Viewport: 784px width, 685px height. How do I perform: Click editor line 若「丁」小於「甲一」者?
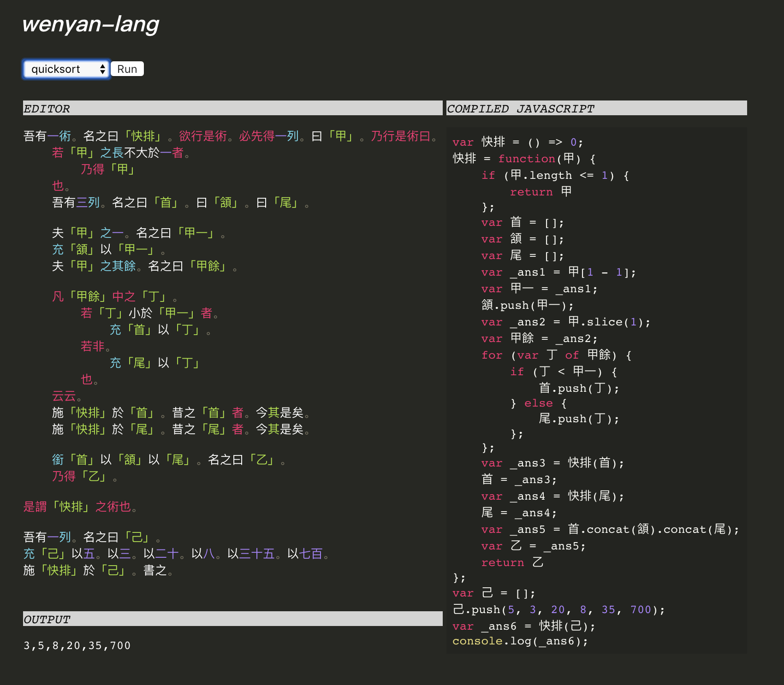(150, 313)
